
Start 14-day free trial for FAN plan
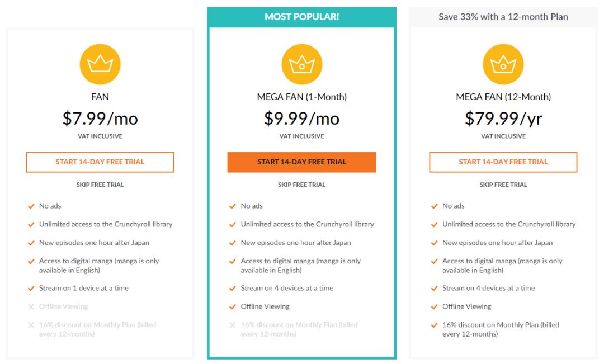point(100,162)
